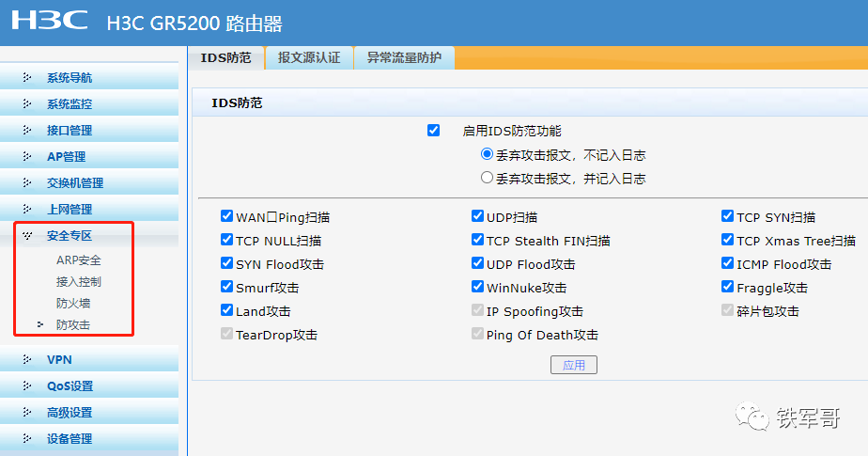Toggle TCP NULL扫描 checkbox

pyautogui.click(x=226, y=240)
